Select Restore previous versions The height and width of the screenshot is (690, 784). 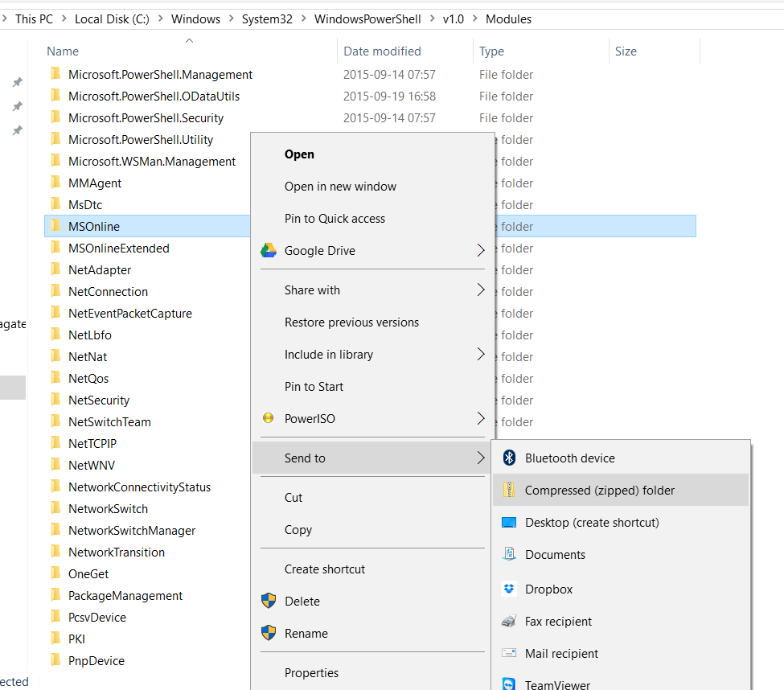coord(351,322)
